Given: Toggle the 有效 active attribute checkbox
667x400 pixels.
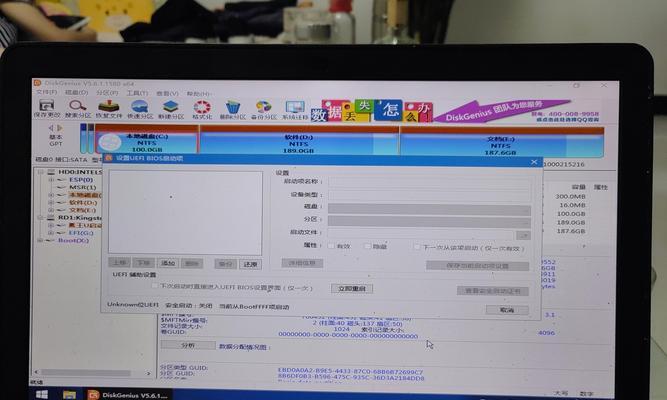Looking at the screenshot, I should tap(331, 246).
